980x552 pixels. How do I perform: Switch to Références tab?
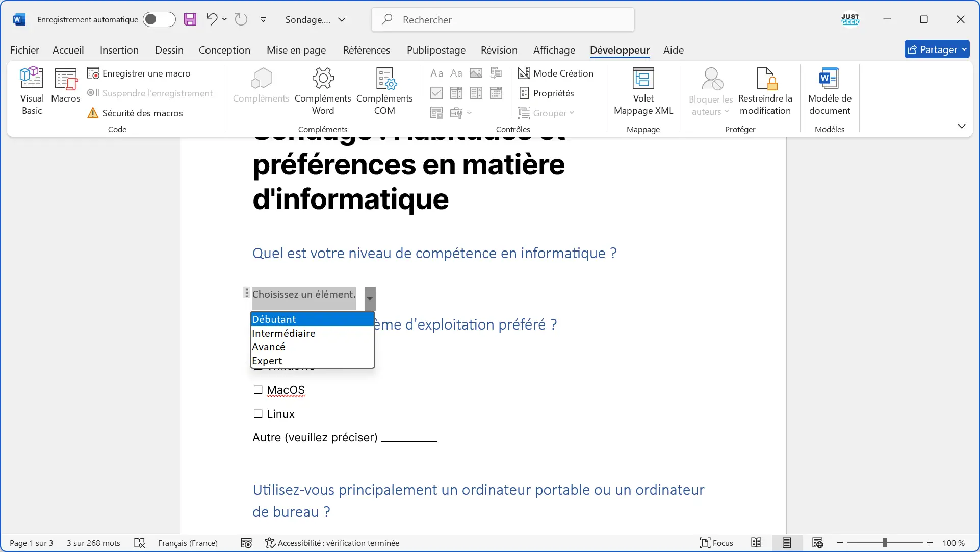pyautogui.click(x=367, y=50)
